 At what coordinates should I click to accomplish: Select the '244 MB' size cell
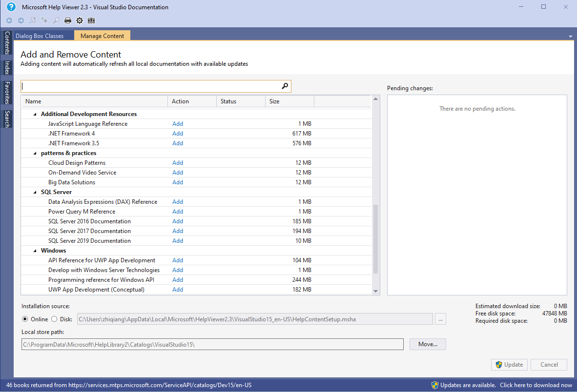302,279
